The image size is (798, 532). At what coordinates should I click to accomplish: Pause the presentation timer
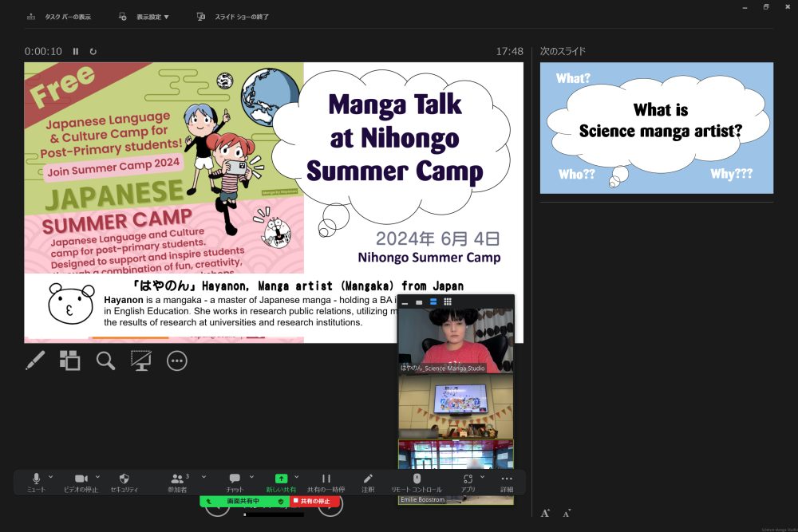click(76, 51)
